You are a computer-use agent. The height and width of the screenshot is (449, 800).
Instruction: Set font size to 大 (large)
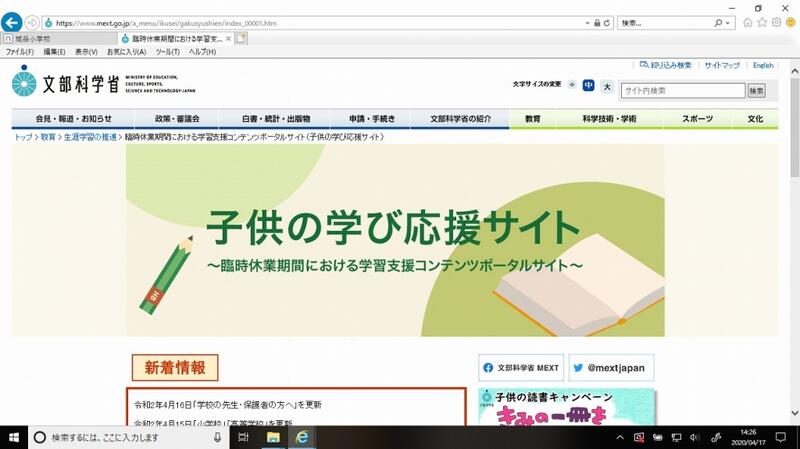tap(607, 86)
